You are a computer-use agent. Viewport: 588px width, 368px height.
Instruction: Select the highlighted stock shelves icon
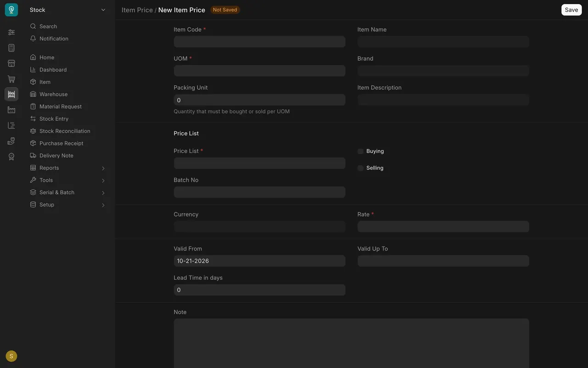pos(11,94)
